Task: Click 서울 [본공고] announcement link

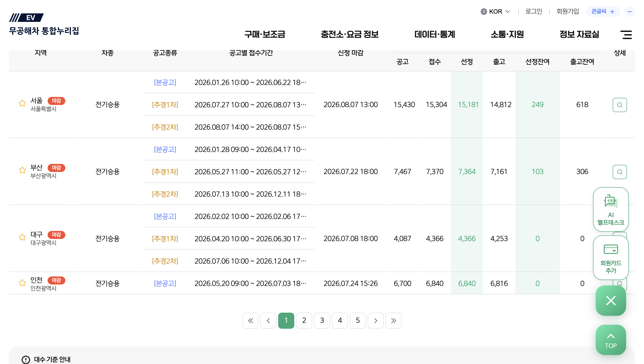Action: click(x=165, y=82)
